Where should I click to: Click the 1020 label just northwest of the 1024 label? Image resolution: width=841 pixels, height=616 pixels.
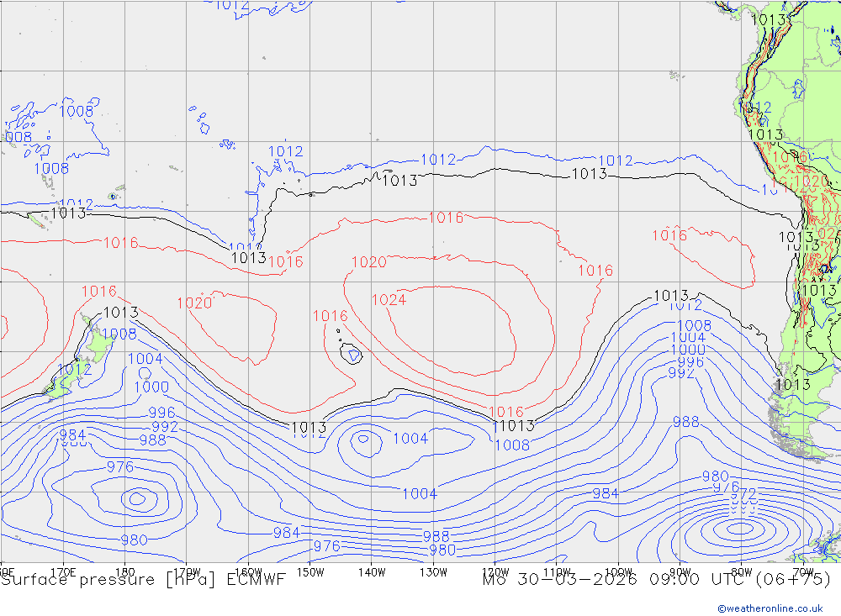pyautogui.click(x=369, y=262)
